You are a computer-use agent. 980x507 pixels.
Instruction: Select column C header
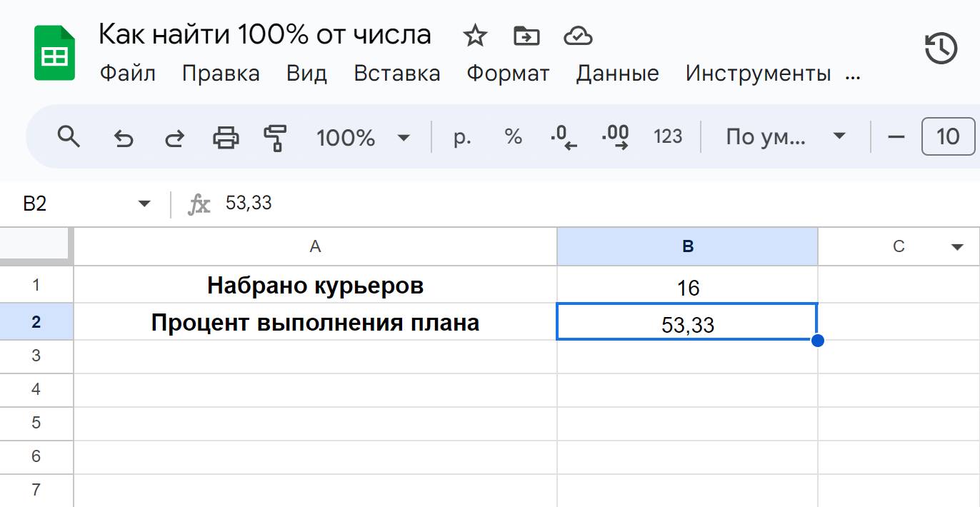(899, 247)
